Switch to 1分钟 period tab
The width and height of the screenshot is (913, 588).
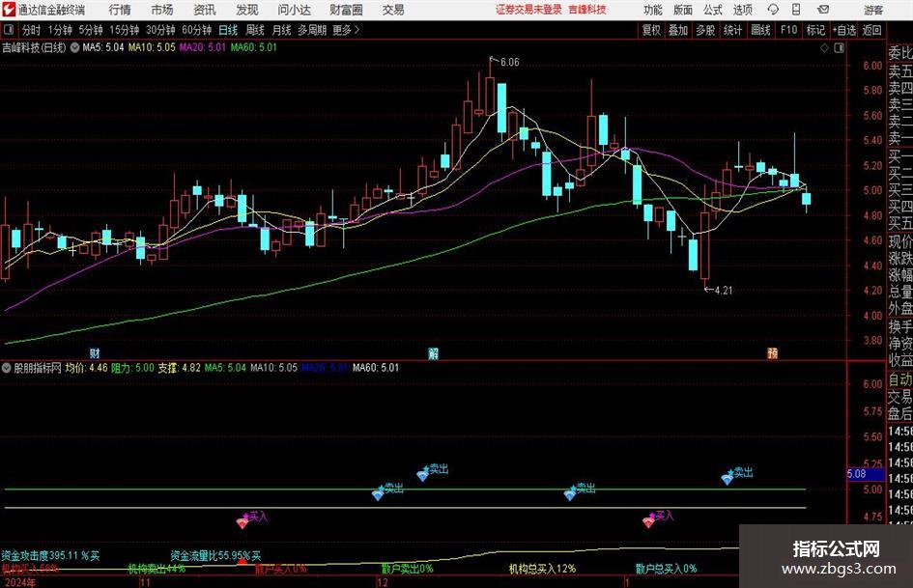[x=60, y=30]
